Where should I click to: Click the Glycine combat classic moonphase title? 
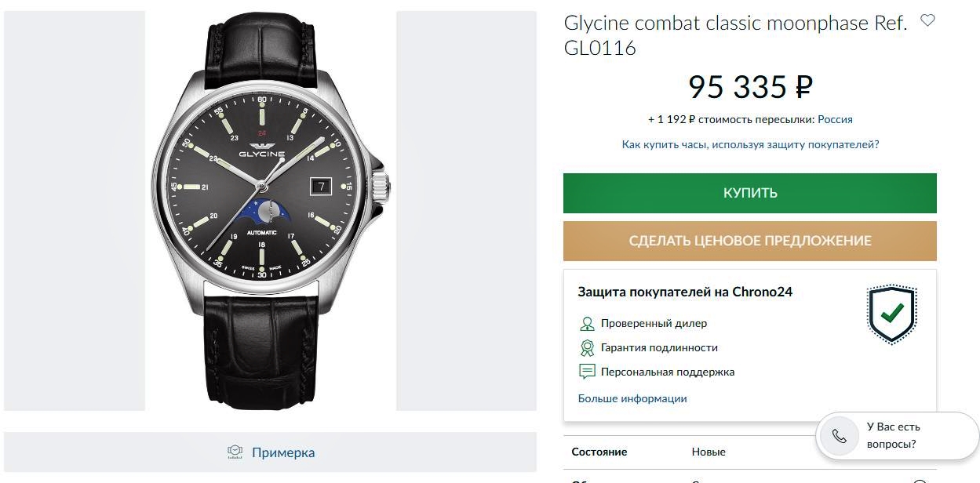[735, 35]
